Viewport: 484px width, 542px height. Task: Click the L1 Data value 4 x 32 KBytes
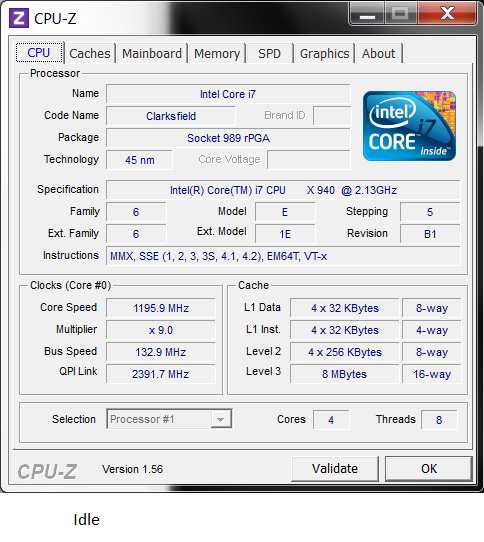345,308
